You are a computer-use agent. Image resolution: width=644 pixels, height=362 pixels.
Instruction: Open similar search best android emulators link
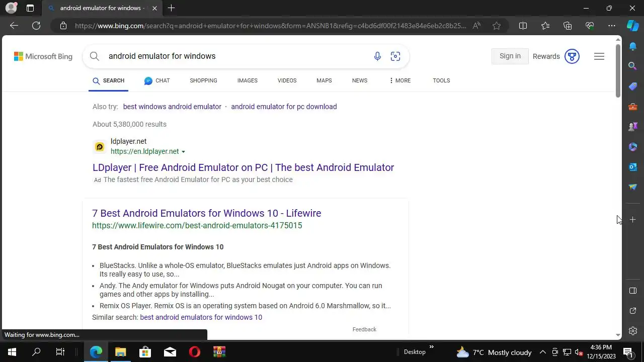(201, 317)
